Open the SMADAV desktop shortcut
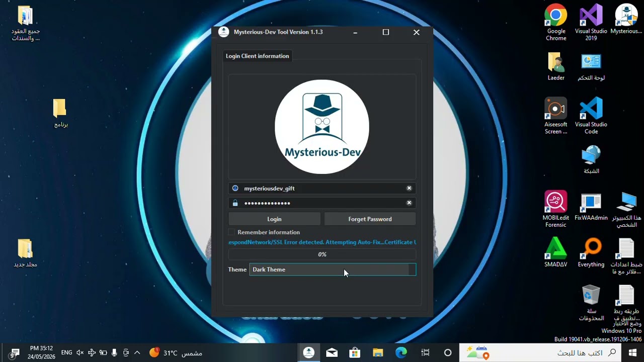644x362 pixels. pos(556,252)
